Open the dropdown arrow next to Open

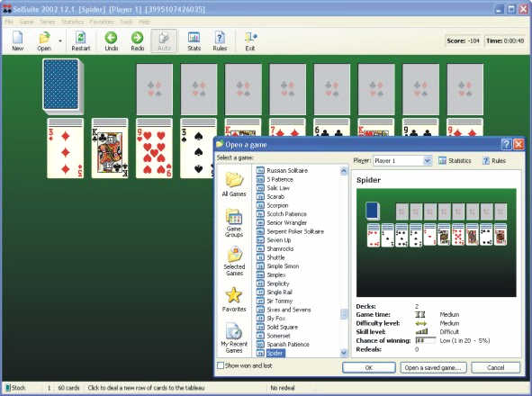point(60,41)
